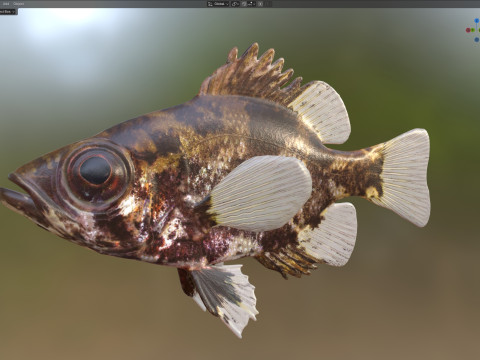Click the red X axis gizmo ball

tap(468, 30)
